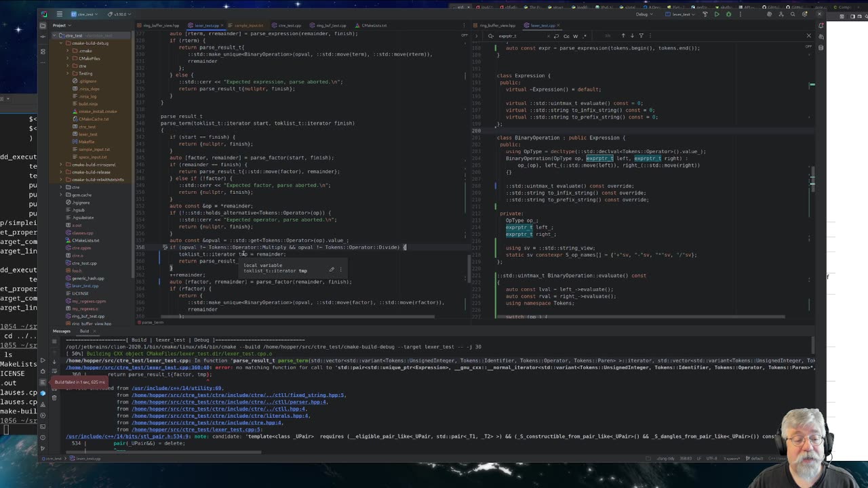Open the v3.10.0 VCS branch dropdown
Image resolution: width=868 pixels, height=488 pixels.
click(x=120, y=14)
